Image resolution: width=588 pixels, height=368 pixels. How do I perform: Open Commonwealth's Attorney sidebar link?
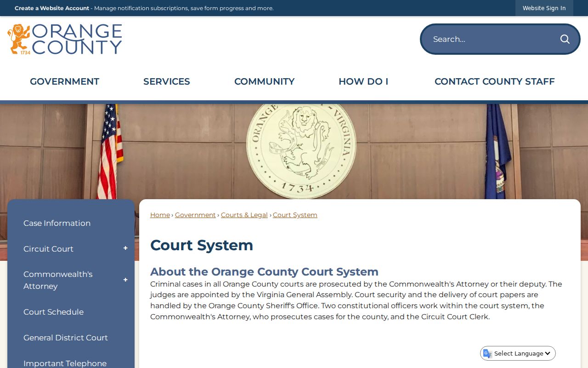click(58, 280)
